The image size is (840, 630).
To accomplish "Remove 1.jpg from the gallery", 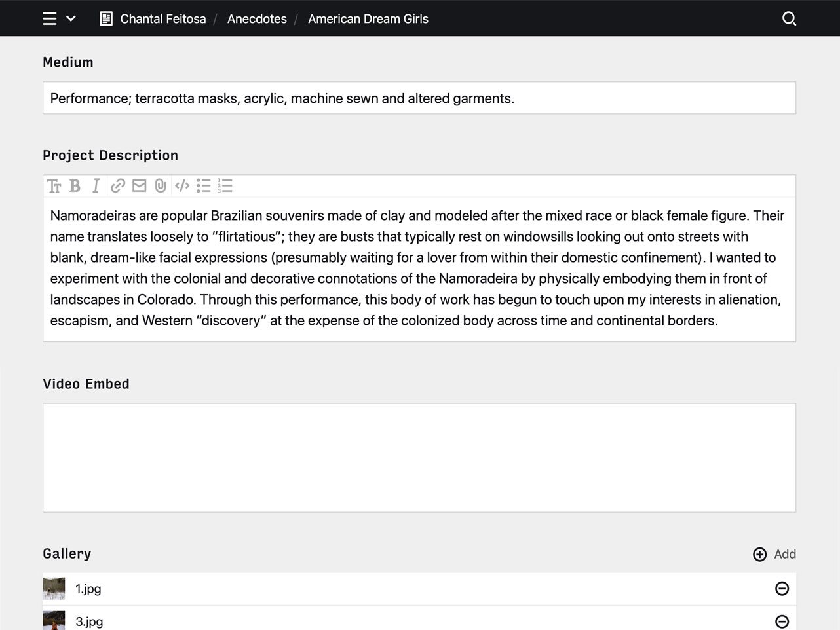I will point(782,589).
